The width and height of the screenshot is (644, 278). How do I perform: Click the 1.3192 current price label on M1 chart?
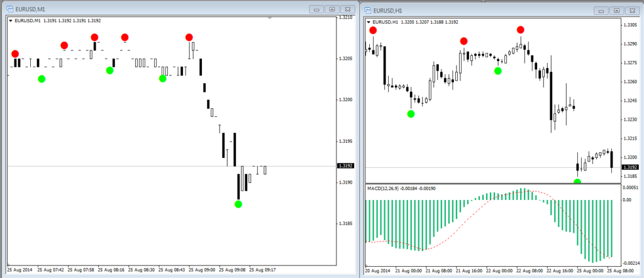coord(345,166)
